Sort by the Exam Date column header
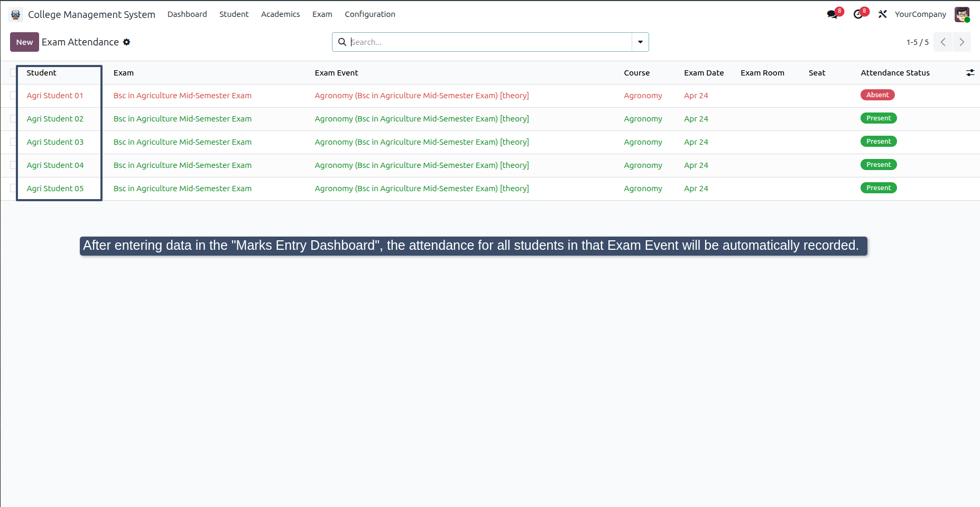Image resolution: width=980 pixels, height=507 pixels. pyautogui.click(x=704, y=73)
